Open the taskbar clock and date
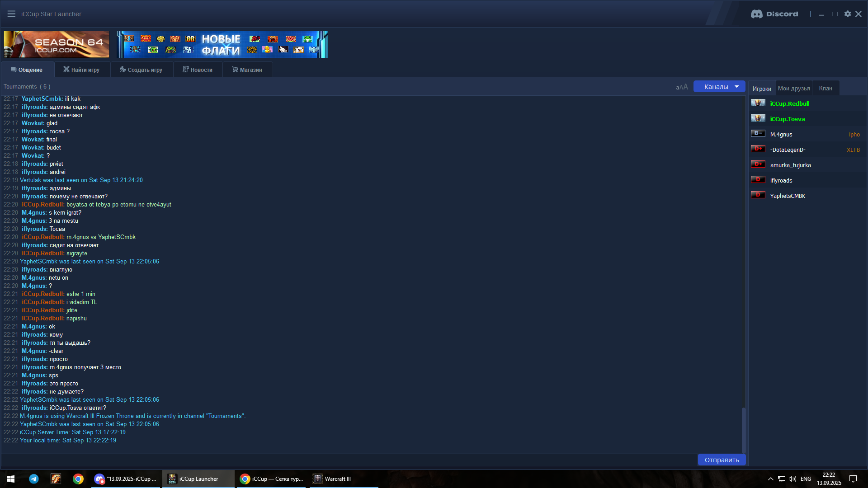The height and width of the screenshot is (488, 868). (829, 479)
